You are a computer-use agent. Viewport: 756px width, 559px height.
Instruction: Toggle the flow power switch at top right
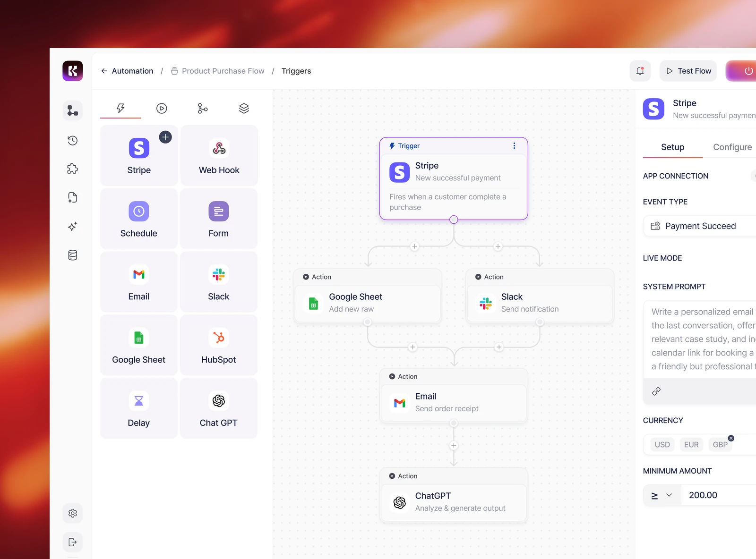coord(742,71)
